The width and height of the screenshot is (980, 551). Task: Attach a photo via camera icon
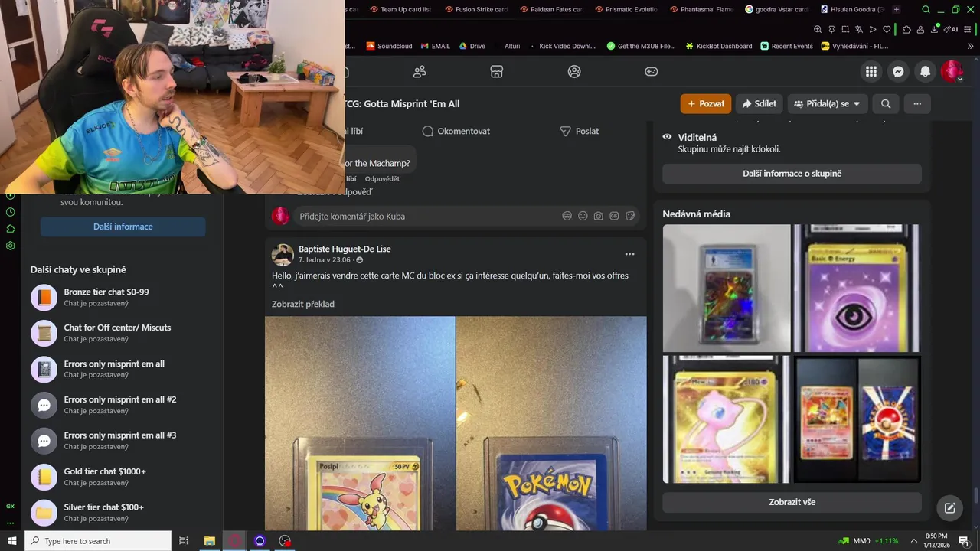[599, 216]
